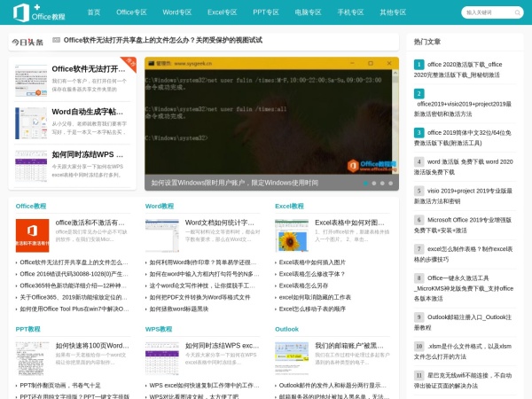The height and width of the screenshot is (399, 532).
Task: Open WPS excel如何快速复制工作簿 list item
Action: pyautogui.click(x=204, y=386)
